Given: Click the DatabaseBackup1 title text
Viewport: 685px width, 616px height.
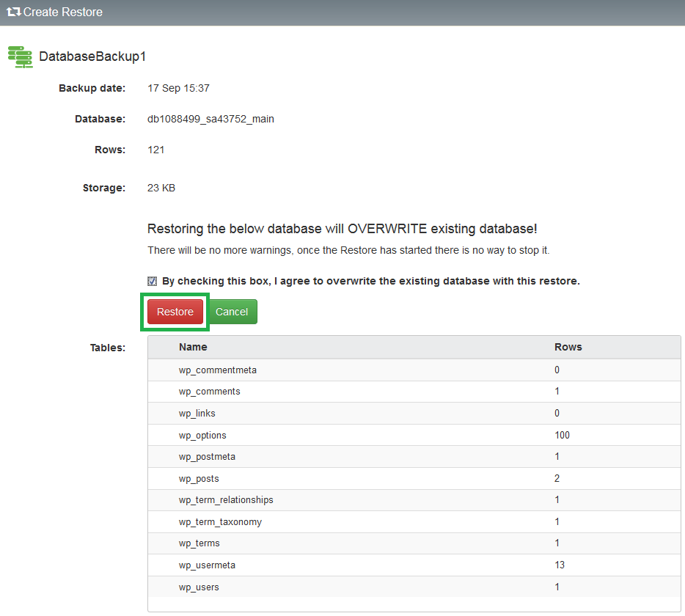Looking at the screenshot, I should tap(92, 56).
